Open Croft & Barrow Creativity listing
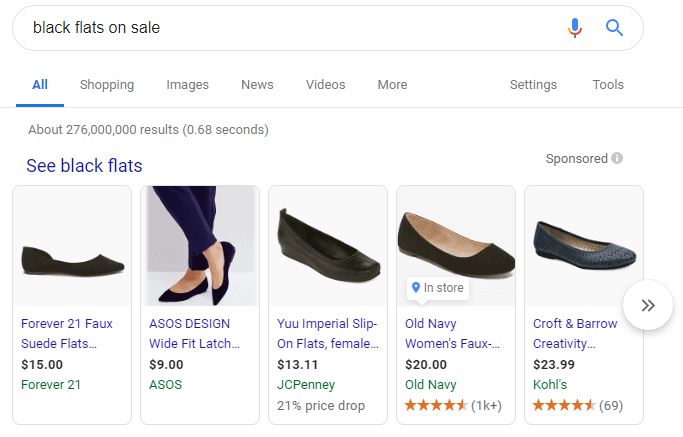This screenshot has height=437, width=683. click(575, 333)
